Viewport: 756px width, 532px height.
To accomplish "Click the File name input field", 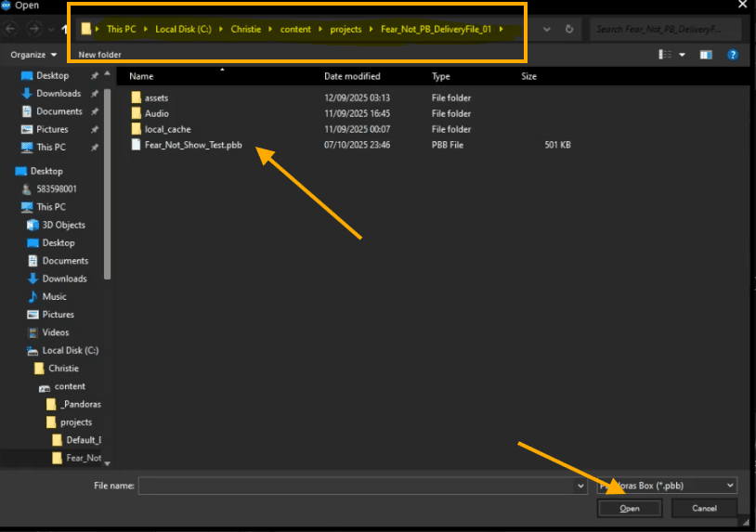I will coord(358,485).
